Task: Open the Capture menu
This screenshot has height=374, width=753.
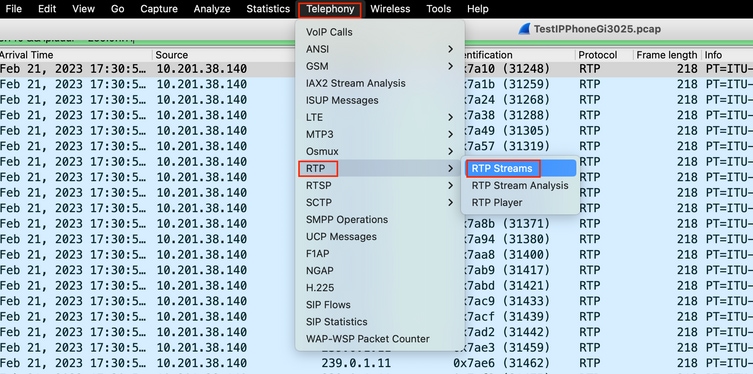Action: (x=159, y=9)
